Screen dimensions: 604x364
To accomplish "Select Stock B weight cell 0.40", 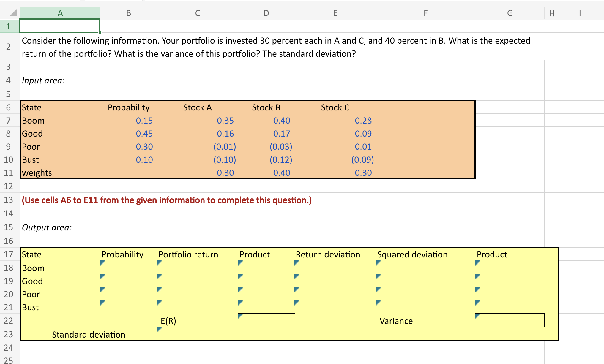I will pos(281,173).
